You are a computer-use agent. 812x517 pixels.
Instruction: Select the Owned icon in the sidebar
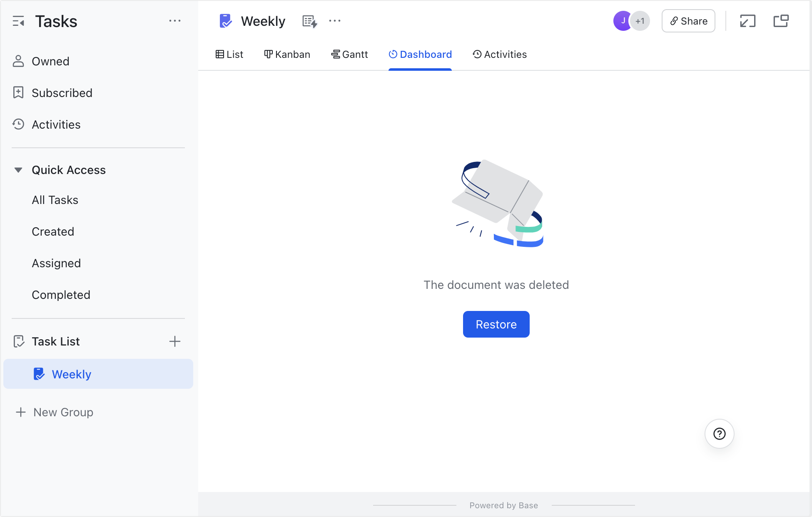tap(18, 61)
